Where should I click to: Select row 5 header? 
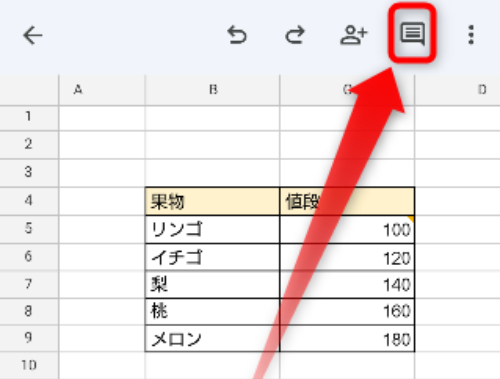tap(29, 229)
